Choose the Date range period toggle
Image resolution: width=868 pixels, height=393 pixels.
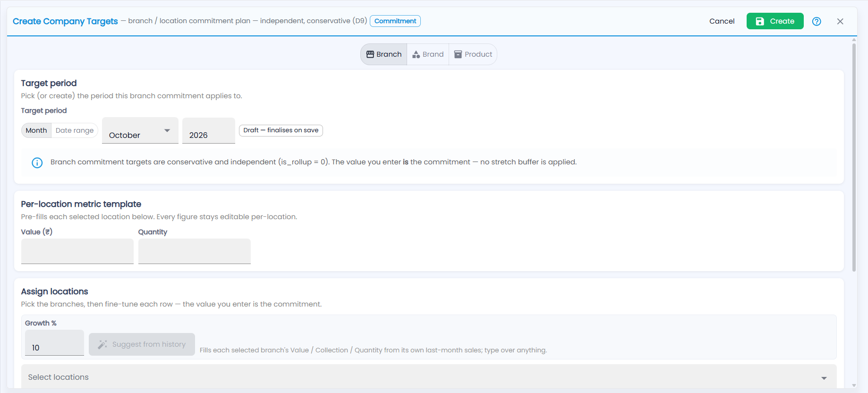[75, 130]
